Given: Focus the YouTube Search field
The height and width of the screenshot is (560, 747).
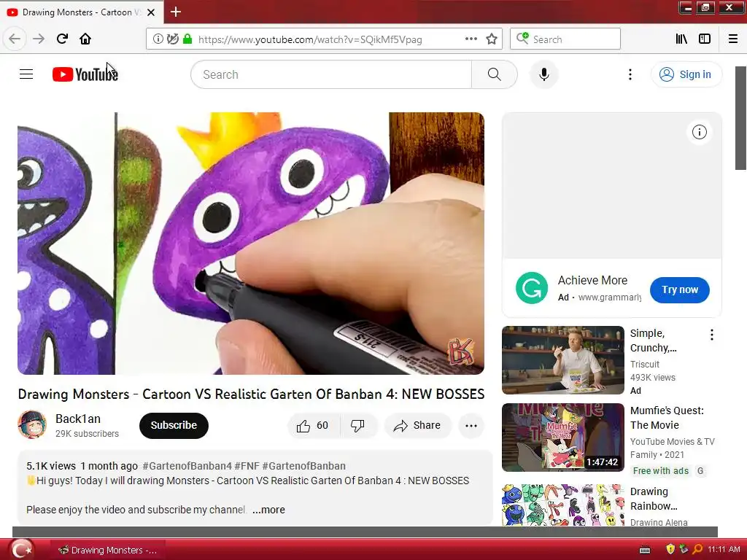Looking at the screenshot, I should point(331,74).
